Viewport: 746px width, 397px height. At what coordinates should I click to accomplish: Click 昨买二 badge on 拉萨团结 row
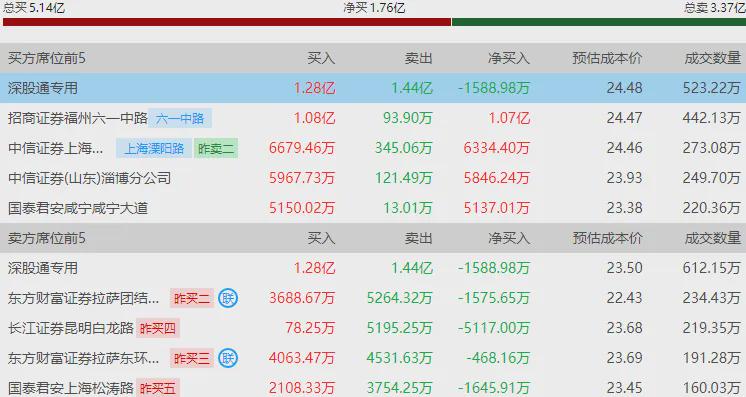coord(192,298)
